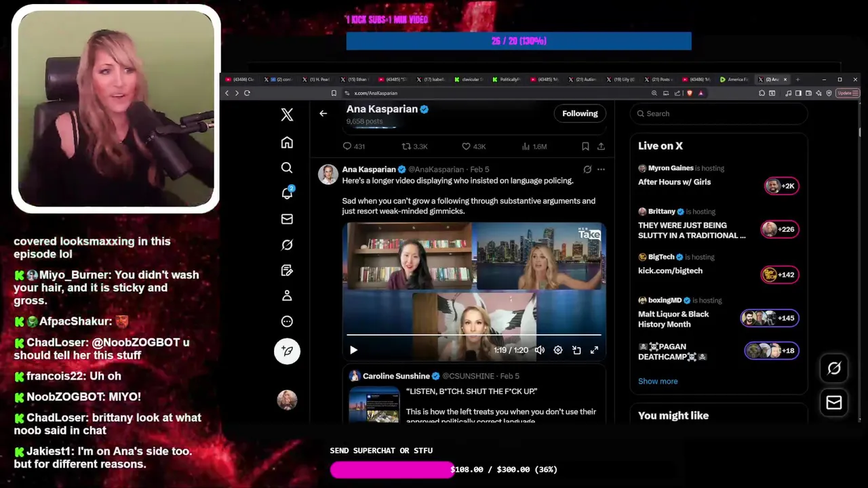The image size is (868, 488).
Task: Click the 26 / 20 (130%) goal bar
Action: coord(519,41)
